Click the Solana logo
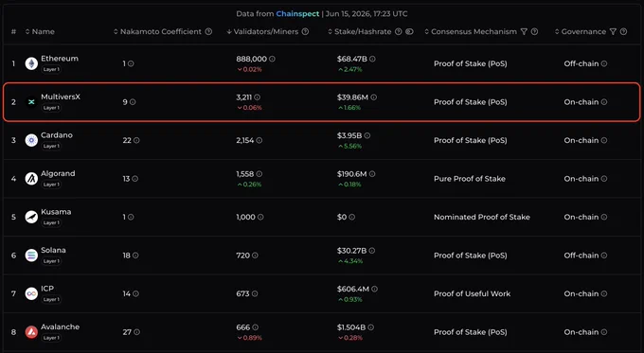 31,256
